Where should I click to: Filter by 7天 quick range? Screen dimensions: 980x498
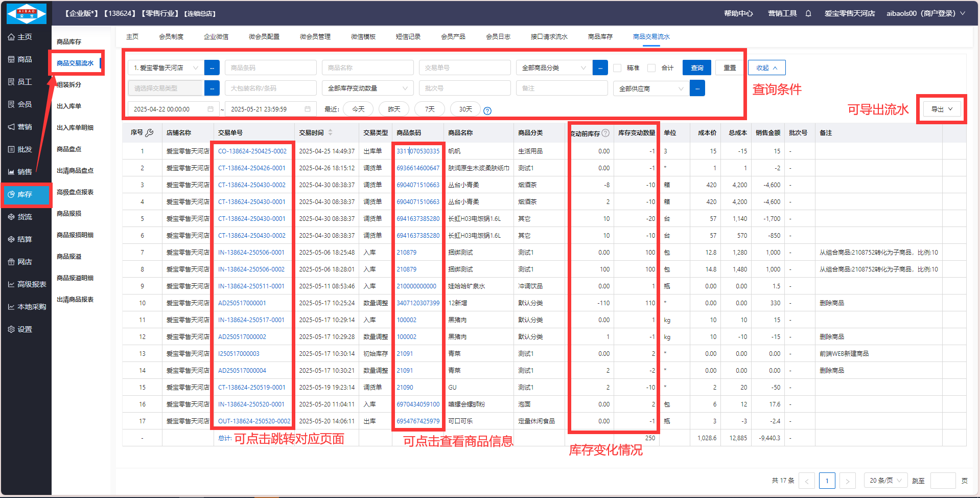tap(430, 109)
